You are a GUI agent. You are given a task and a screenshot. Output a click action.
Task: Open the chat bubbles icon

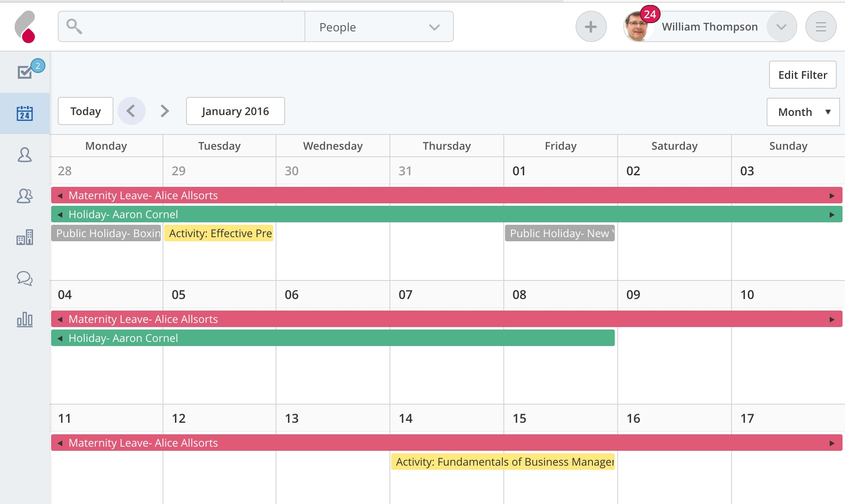coord(25,278)
